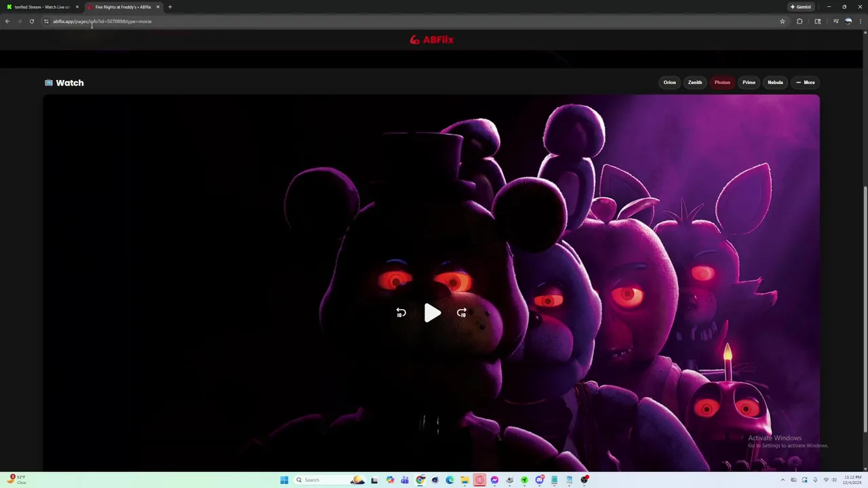Open the clock showing 11:12 PM
The width and height of the screenshot is (868, 488).
[852, 480]
